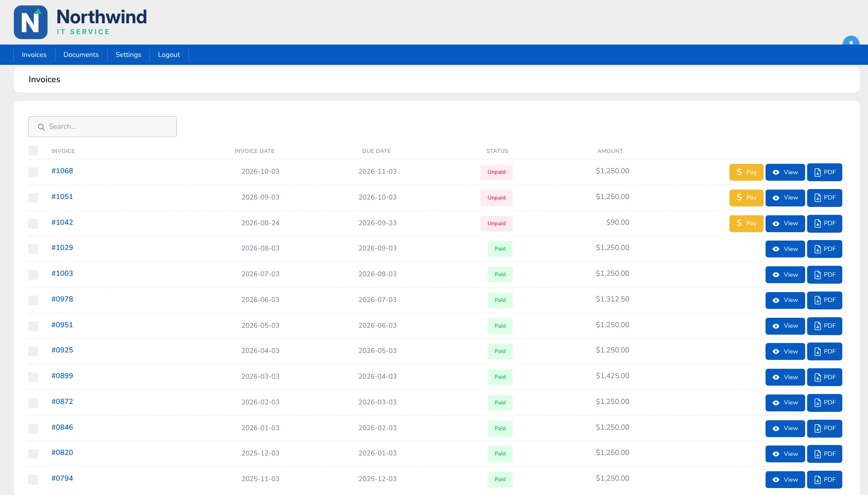View invoice #0820
This screenshot has height=495, width=868.
[x=785, y=454]
